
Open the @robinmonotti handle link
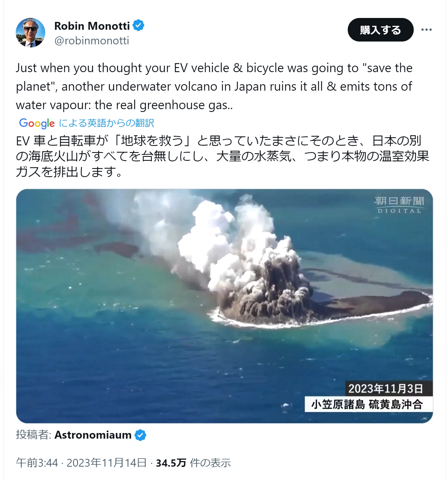[92, 41]
